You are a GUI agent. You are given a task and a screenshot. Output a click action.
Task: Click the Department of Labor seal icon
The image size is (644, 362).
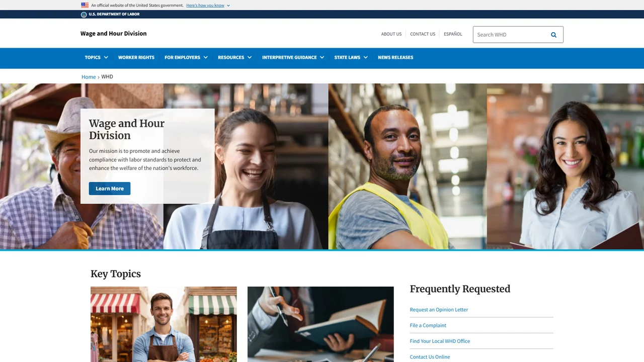[x=84, y=15]
